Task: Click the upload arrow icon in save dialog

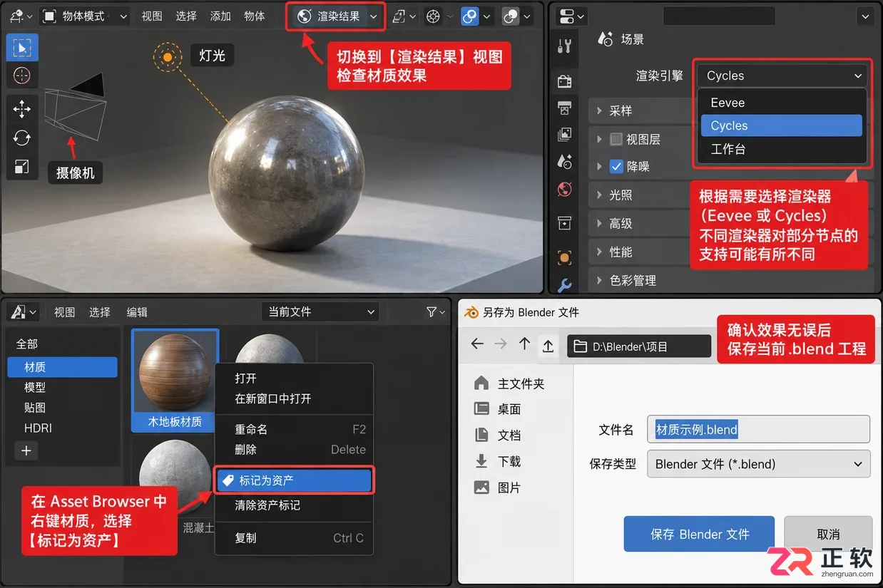Action: (548, 345)
